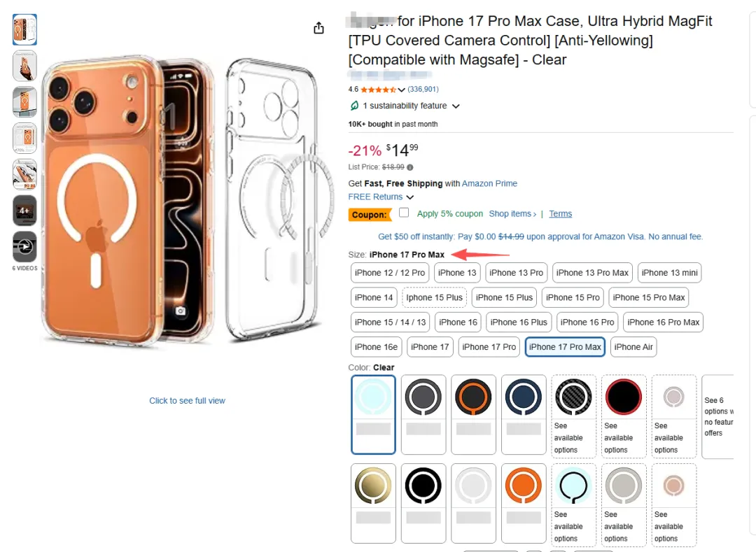Click the orange Coupon badge

point(369,215)
